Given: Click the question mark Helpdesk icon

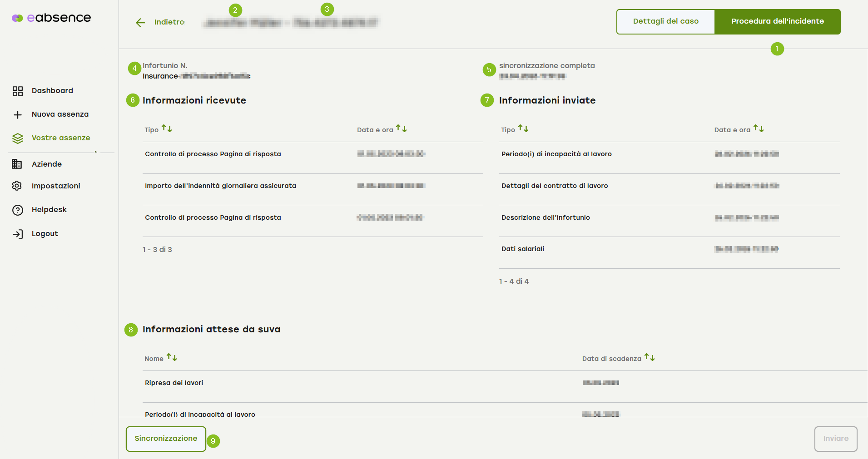Looking at the screenshot, I should 18,210.
